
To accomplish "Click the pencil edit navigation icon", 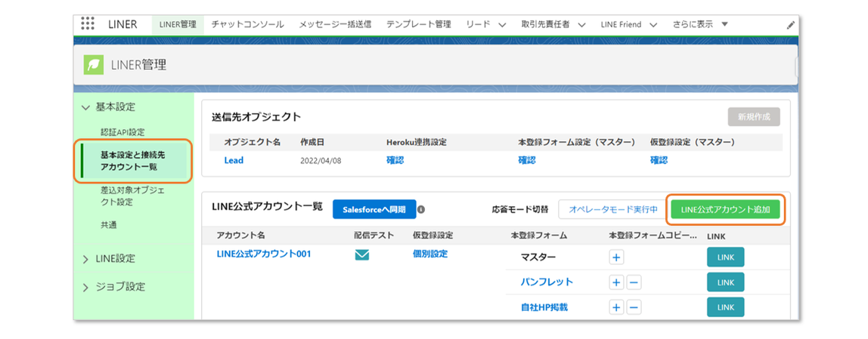I will 791,25.
